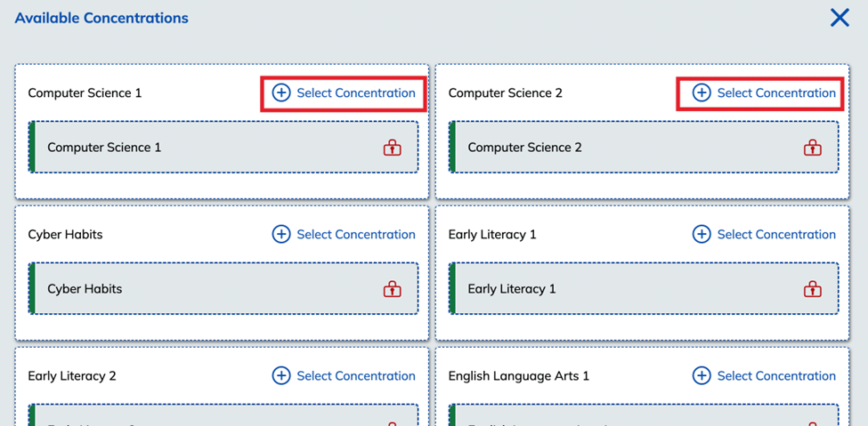
Task: Click the red lock icon on Early Literacy 1
Action: click(813, 289)
